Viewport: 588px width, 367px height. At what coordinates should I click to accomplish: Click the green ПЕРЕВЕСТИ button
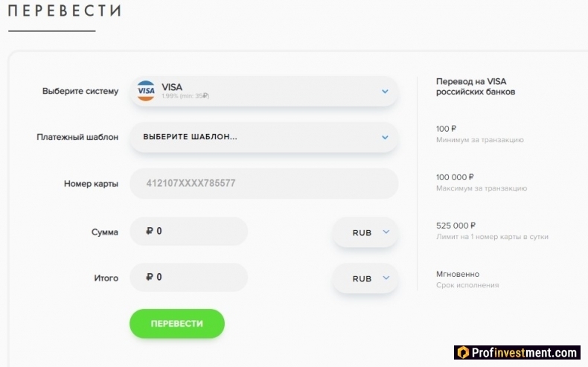coord(177,324)
